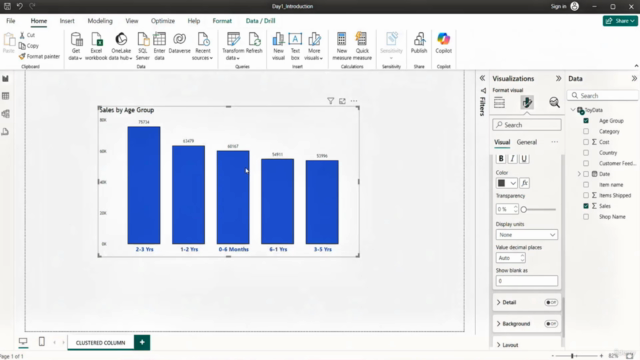Switch to the Modeling ribbon tab
The image size is (640, 360).
100,21
